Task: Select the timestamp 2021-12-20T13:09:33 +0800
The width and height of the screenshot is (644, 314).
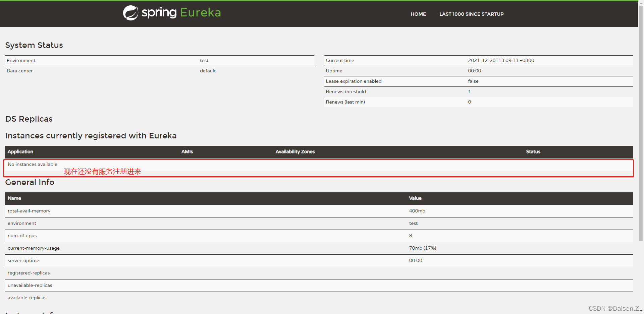Action: coord(501,60)
